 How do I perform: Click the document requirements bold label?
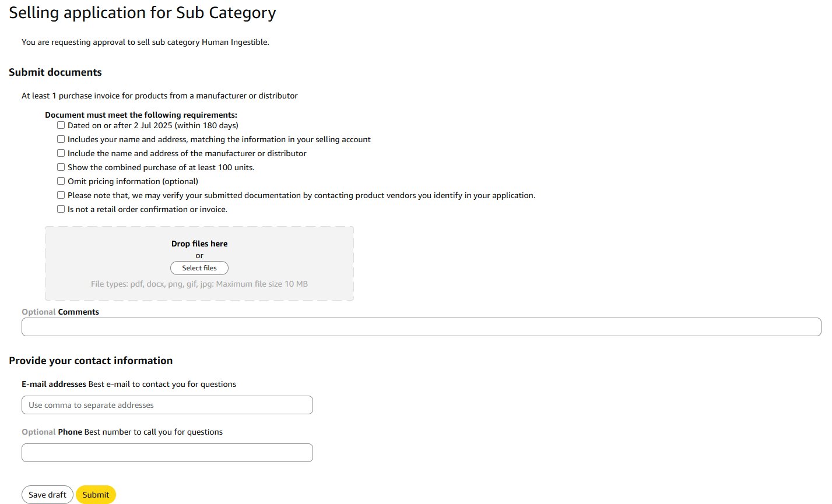pos(142,114)
